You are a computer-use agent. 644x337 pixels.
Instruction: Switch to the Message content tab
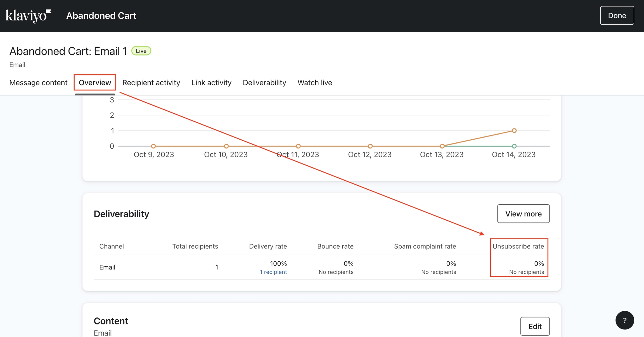[x=38, y=82]
